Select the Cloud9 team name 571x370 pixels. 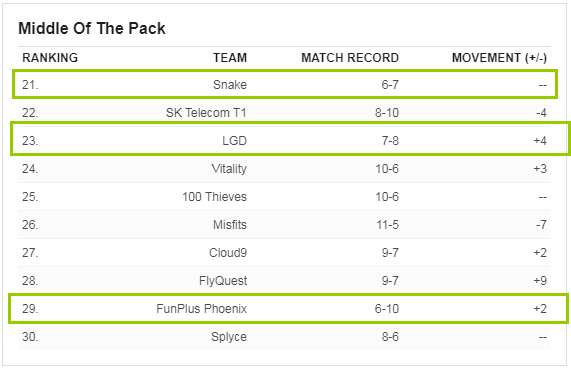(x=228, y=253)
